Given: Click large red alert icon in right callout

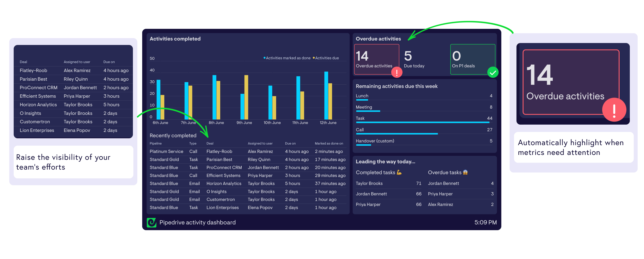Looking at the screenshot, I should [x=614, y=110].
